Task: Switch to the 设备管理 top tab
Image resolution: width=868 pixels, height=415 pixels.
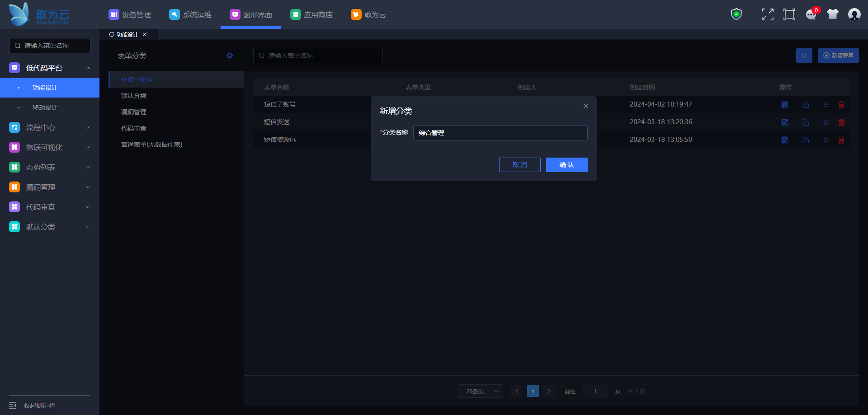Action: pos(130,14)
